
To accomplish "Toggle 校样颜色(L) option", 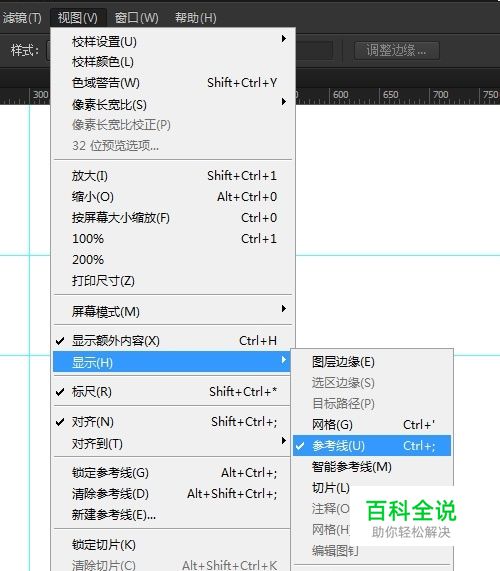I will (172, 62).
